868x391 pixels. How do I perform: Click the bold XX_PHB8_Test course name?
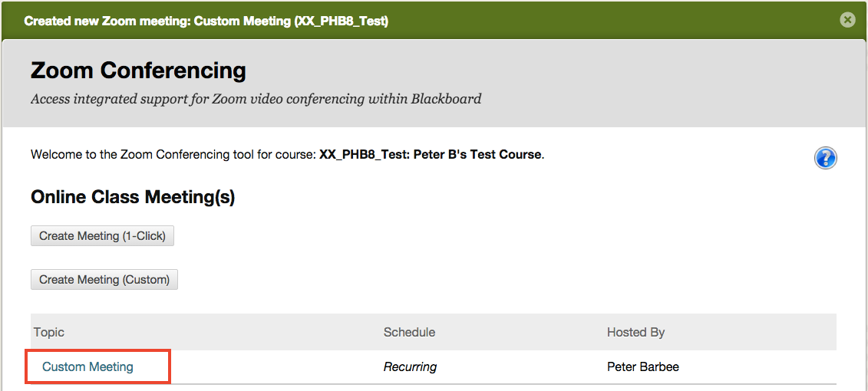pos(365,155)
